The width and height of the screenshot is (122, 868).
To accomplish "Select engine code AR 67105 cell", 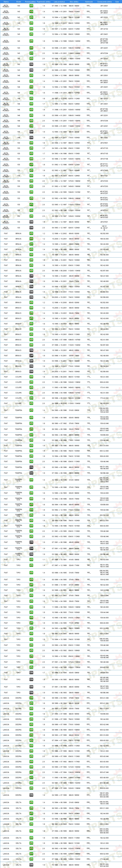I will 104,154.
